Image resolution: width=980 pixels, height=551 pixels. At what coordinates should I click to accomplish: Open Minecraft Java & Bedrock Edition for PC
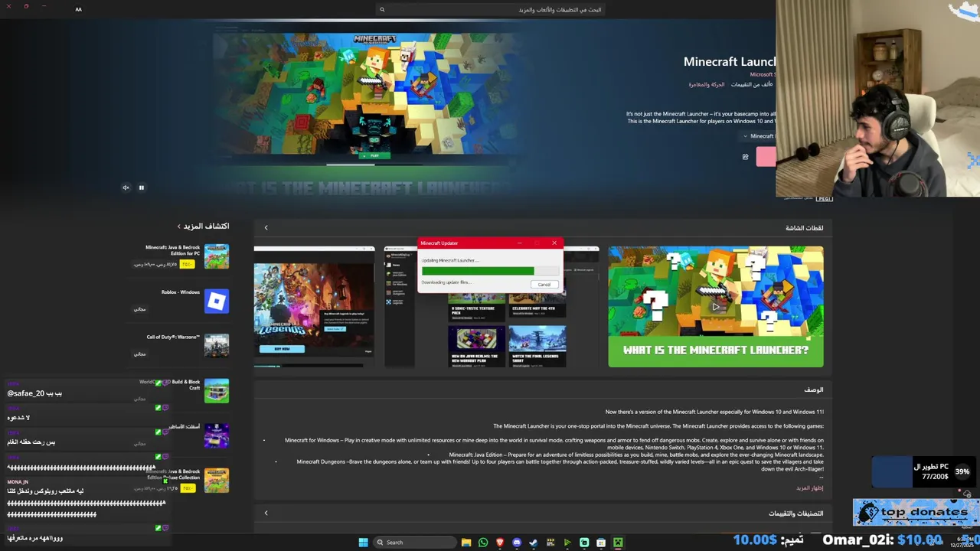tap(217, 256)
